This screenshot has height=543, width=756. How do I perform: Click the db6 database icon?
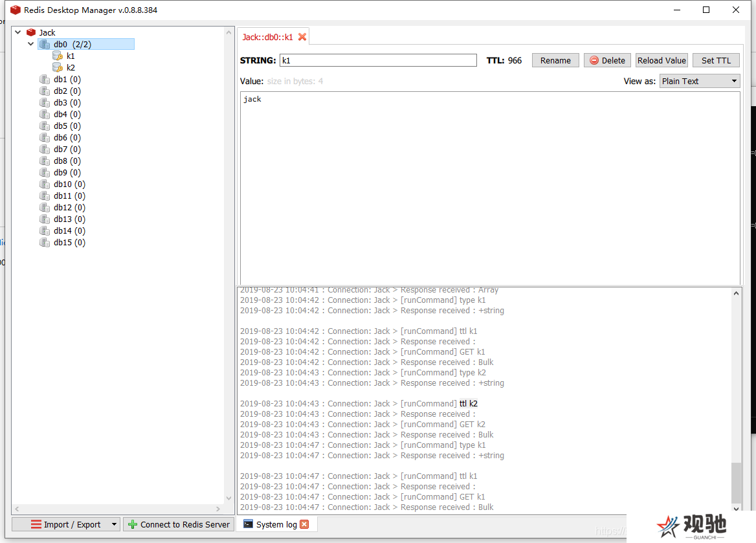tap(45, 137)
